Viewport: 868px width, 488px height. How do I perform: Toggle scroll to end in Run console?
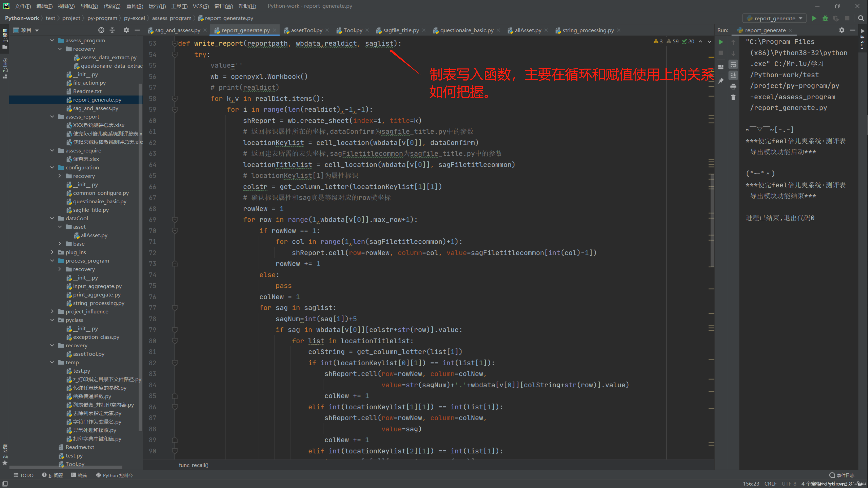coord(733,75)
